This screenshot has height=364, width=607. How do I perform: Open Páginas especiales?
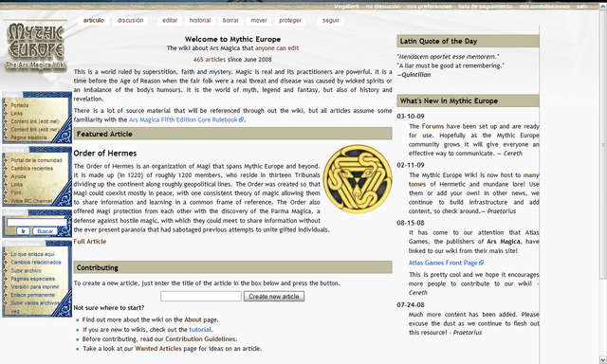pyautogui.click(x=32, y=279)
